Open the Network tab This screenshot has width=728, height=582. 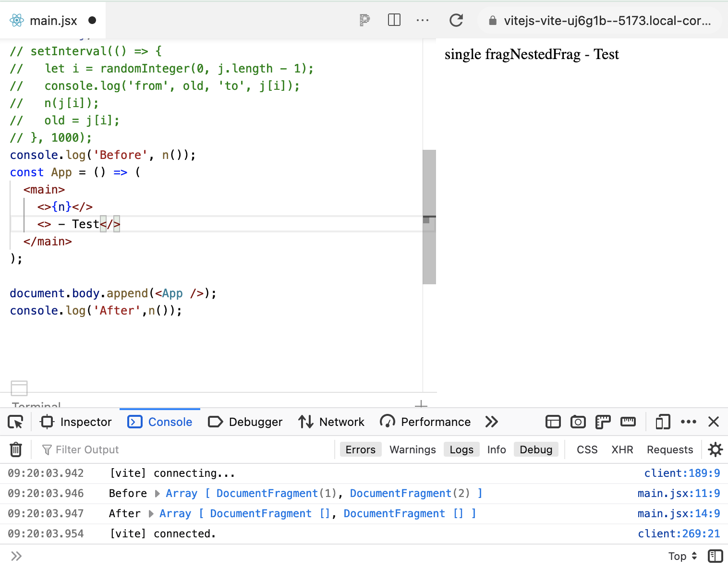click(331, 422)
